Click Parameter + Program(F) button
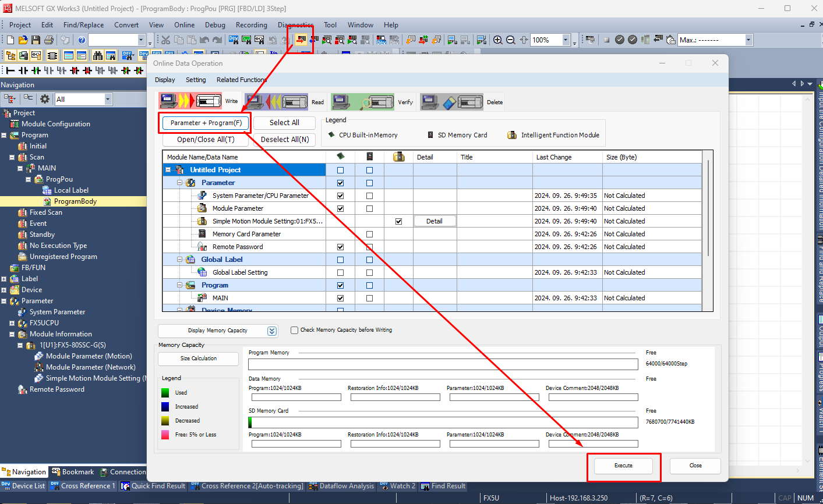This screenshot has height=504, width=823. tap(206, 123)
